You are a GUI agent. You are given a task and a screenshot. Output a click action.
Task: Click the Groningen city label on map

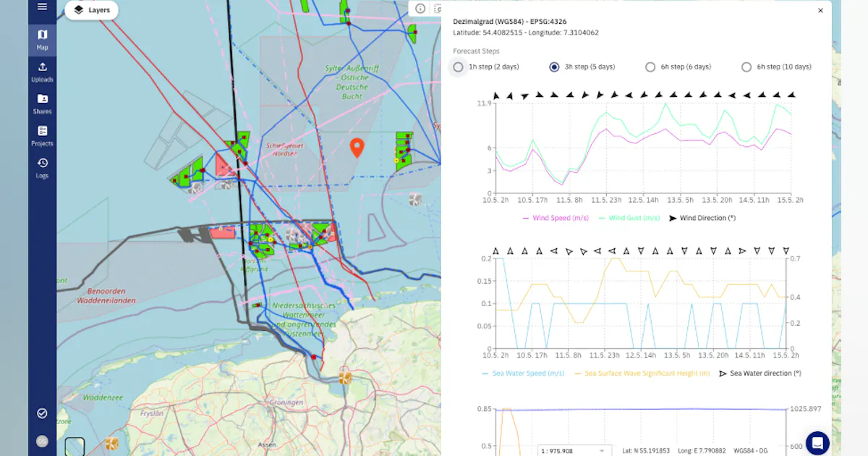[x=285, y=402]
